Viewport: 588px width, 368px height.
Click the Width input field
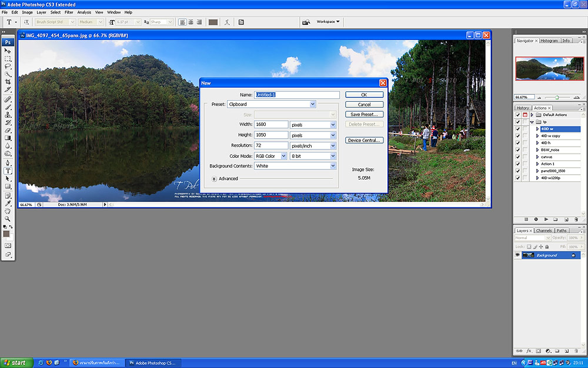(x=271, y=125)
